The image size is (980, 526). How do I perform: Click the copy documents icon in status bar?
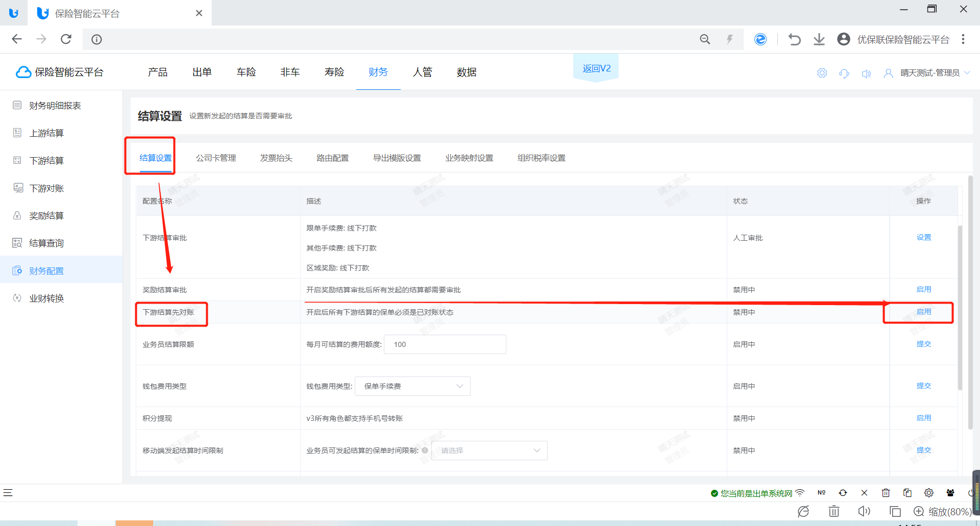[x=907, y=493]
